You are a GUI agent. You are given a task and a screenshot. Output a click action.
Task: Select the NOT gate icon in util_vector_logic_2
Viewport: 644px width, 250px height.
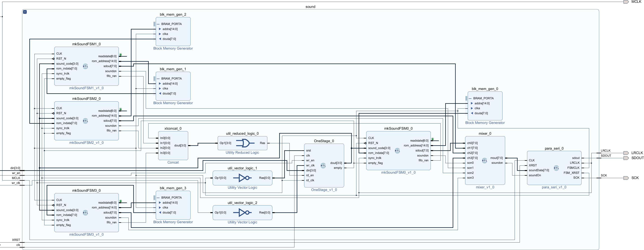point(242,213)
